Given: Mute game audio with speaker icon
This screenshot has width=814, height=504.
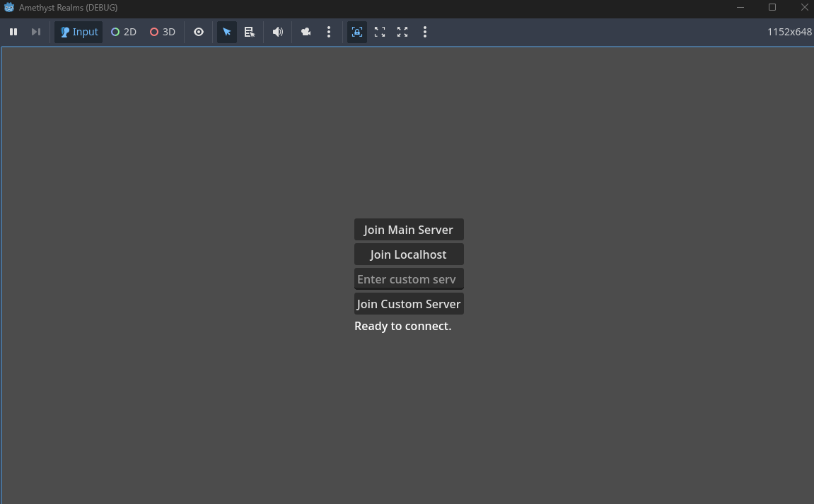Looking at the screenshot, I should [x=278, y=33].
